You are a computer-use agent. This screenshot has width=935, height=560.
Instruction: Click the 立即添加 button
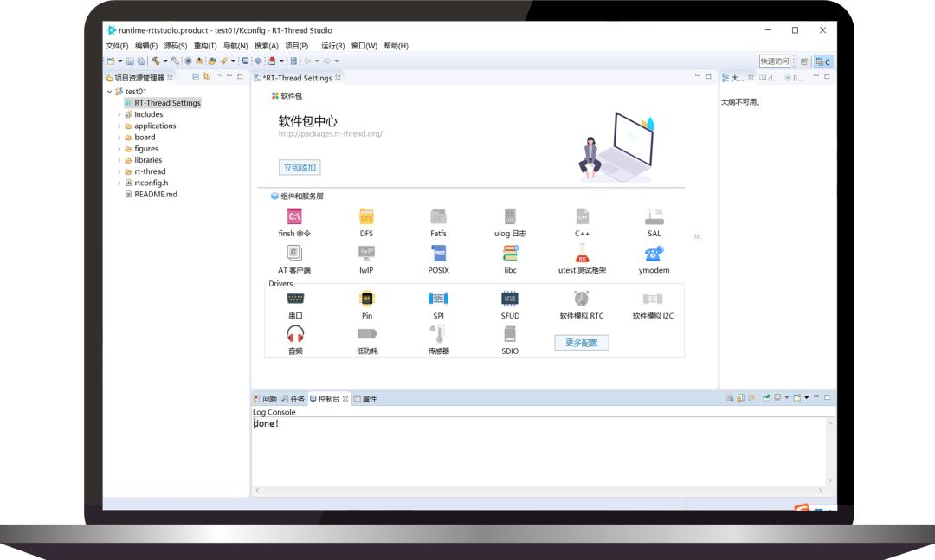click(300, 168)
